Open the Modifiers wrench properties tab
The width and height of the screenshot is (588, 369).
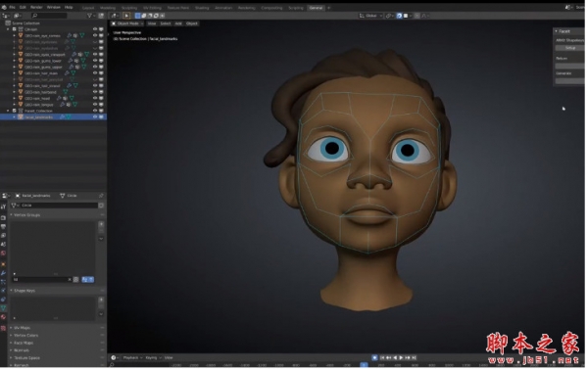pyautogui.click(x=3, y=273)
